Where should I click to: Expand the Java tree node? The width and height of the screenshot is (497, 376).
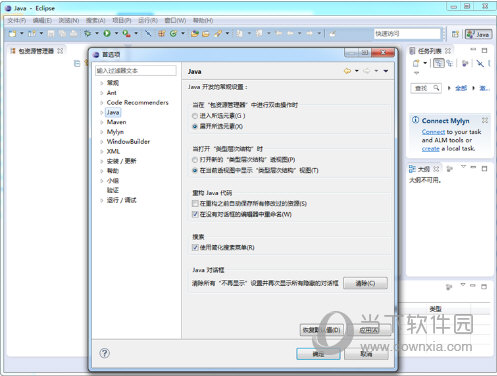point(101,112)
